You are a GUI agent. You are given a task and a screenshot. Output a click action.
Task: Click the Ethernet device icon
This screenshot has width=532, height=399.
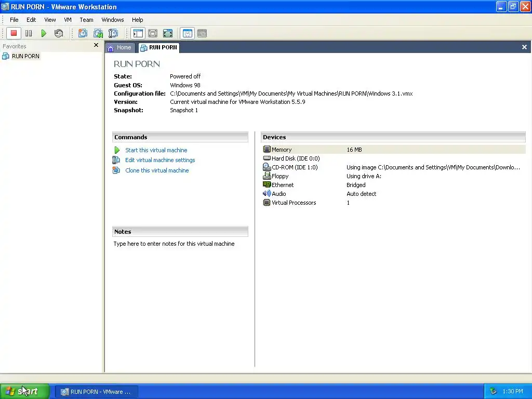click(x=267, y=184)
